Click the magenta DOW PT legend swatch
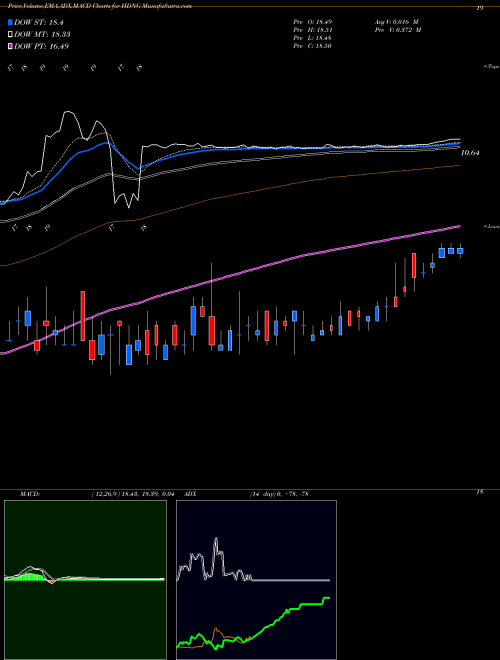Screen dimensions: 500x660 [x=11, y=46]
